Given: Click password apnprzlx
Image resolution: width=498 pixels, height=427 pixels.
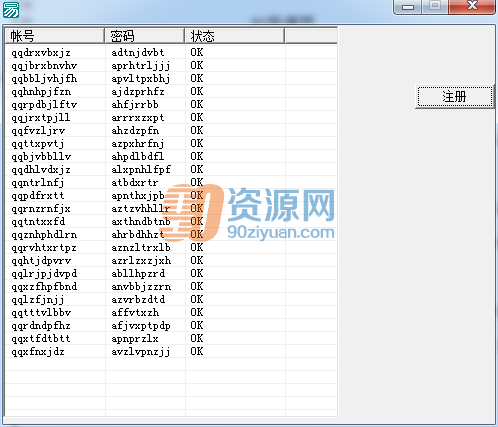Looking at the screenshot, I should pos(135,339).
